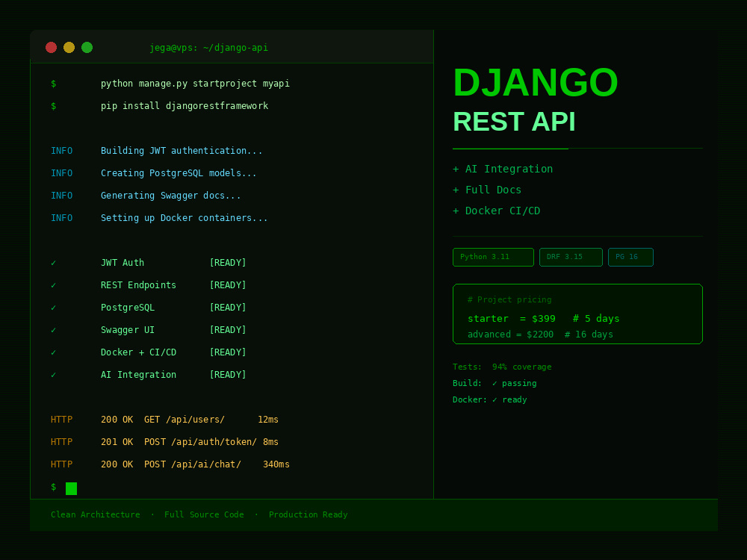
Task: Click the + AI Integration feature line
Action: pos(503,169)
